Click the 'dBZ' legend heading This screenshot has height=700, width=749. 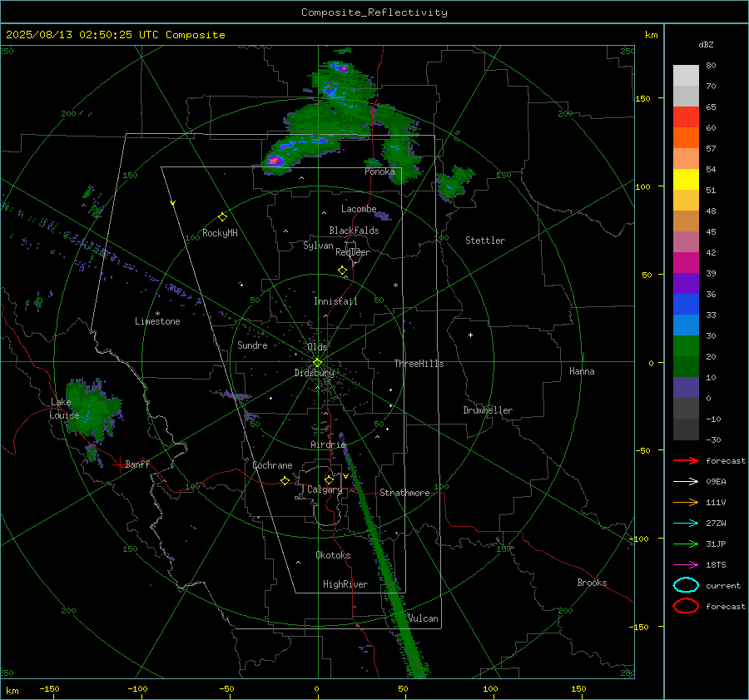pos(706,44)
